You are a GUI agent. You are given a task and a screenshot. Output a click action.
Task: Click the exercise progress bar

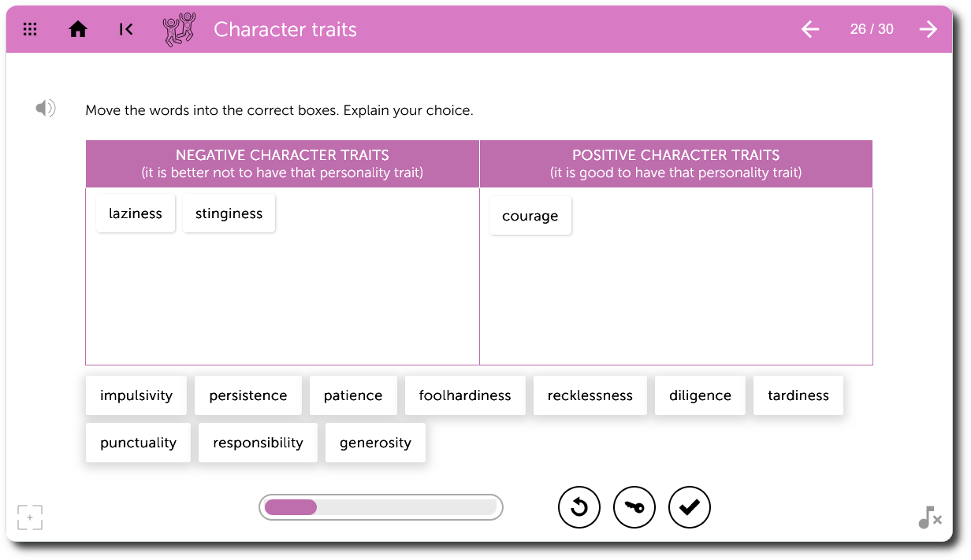point(381,507)
